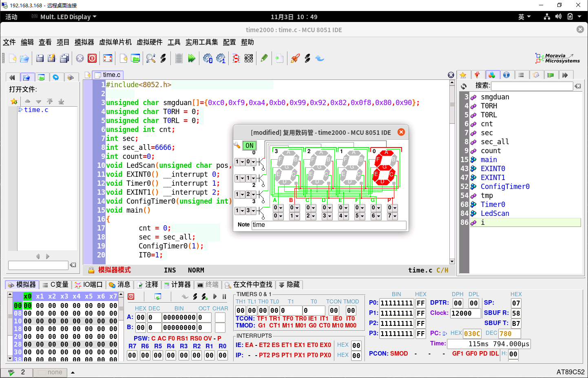
Task: Switch to the 计算器 tab
Action: point(177,285)
